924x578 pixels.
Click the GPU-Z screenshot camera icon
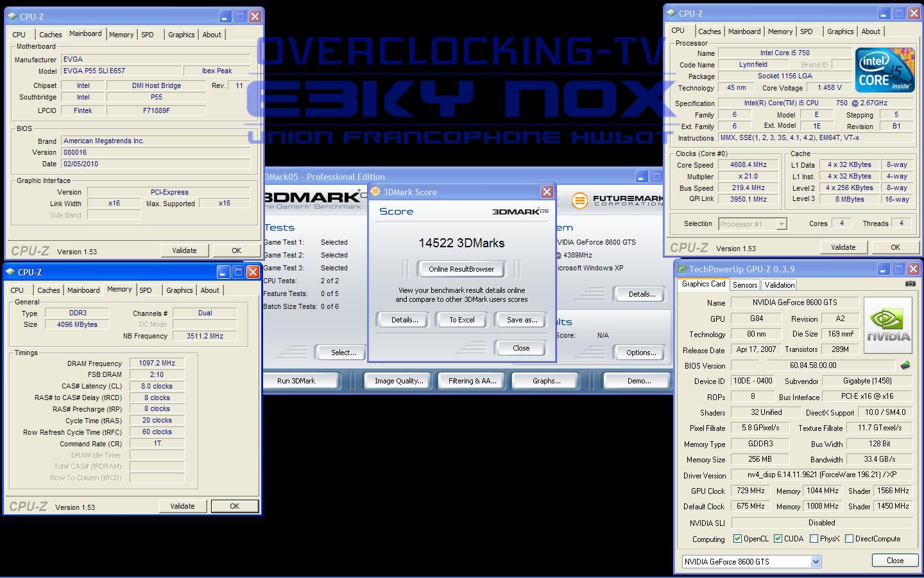pos(910,283)
